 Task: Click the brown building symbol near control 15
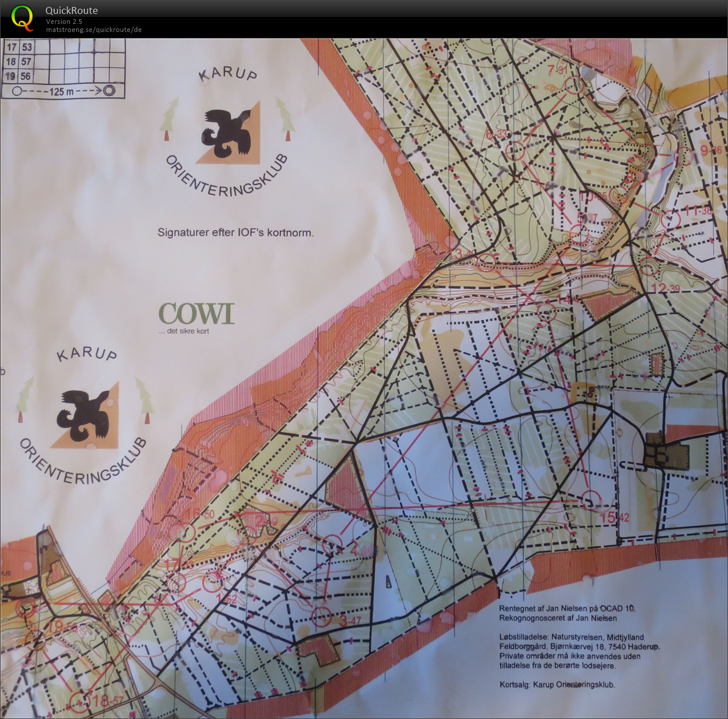coord(666,454)
